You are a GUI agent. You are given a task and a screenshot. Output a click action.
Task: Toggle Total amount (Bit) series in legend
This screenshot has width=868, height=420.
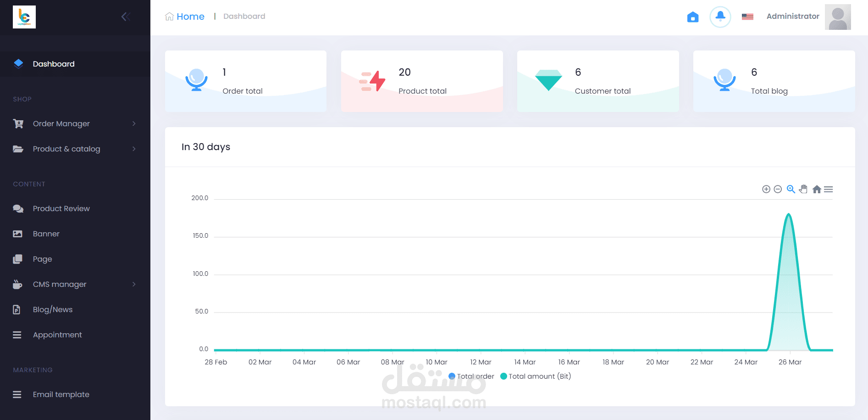coord(536,376)
